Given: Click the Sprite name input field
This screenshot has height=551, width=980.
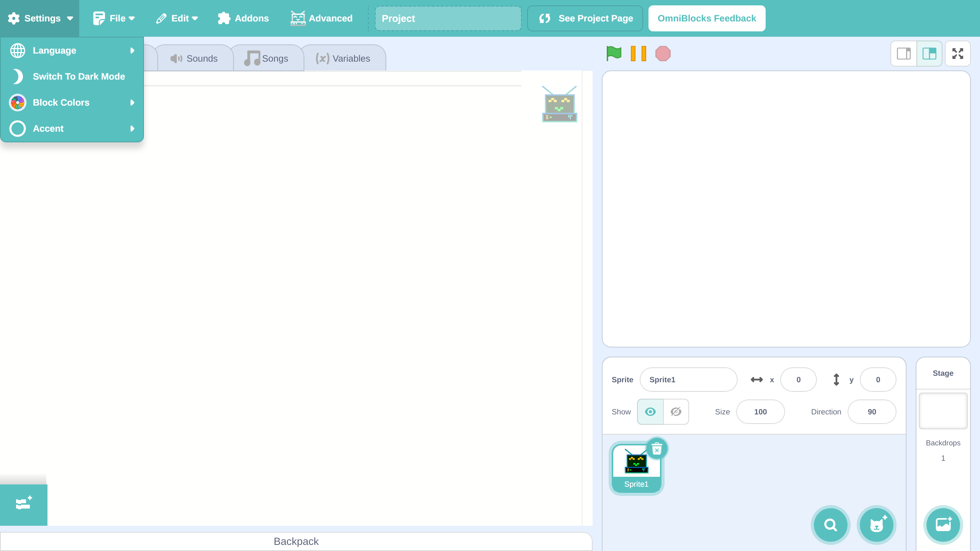Looking at the screenshot, I should (x=688, y=380).
